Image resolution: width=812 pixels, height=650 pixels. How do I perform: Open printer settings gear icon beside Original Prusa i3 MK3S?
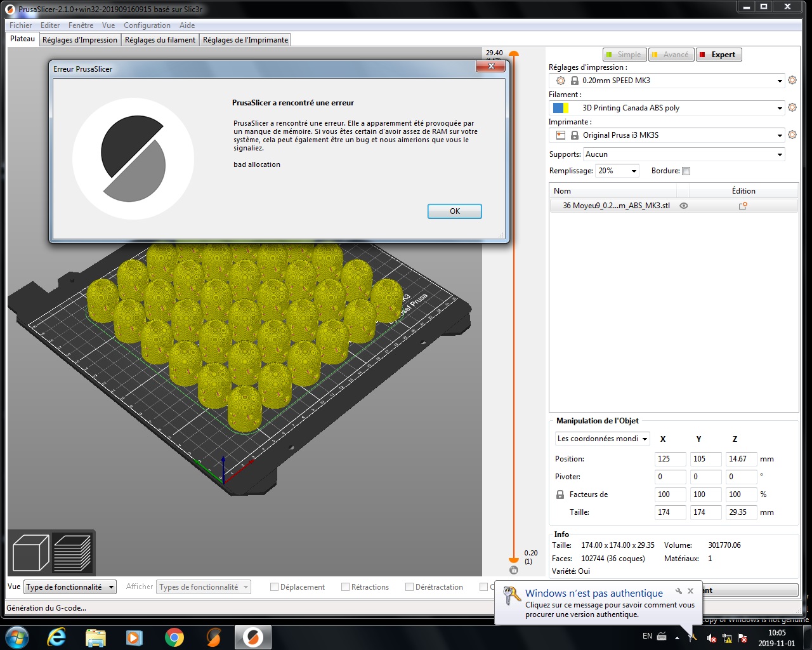[792, 135]
